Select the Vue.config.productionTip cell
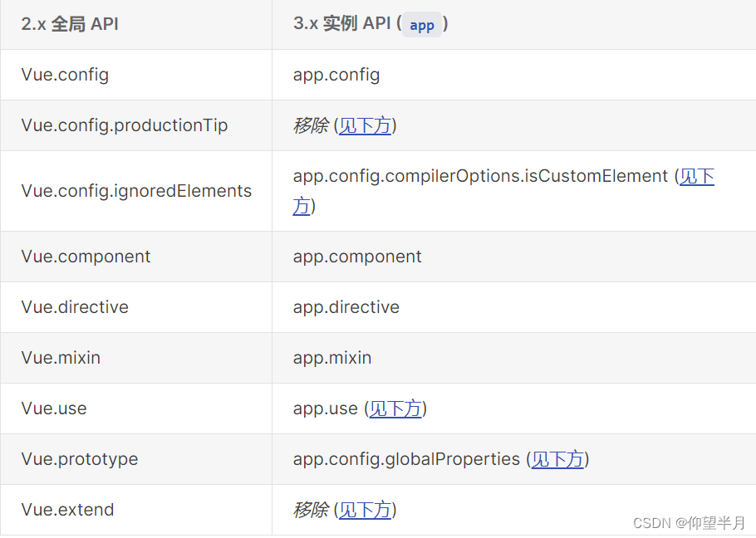 click(x=125, y=125)
